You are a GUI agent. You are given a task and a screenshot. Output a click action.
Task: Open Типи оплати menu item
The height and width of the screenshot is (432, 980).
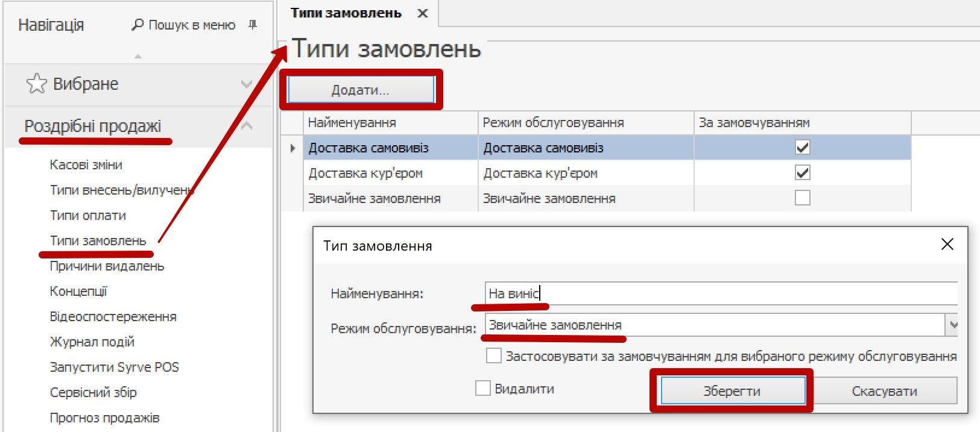coord(88,215)
